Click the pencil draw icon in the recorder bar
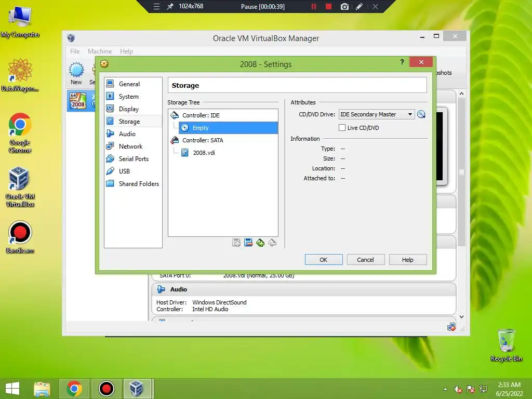The width and height of the screenshot is (532, 399). [360, 6]
